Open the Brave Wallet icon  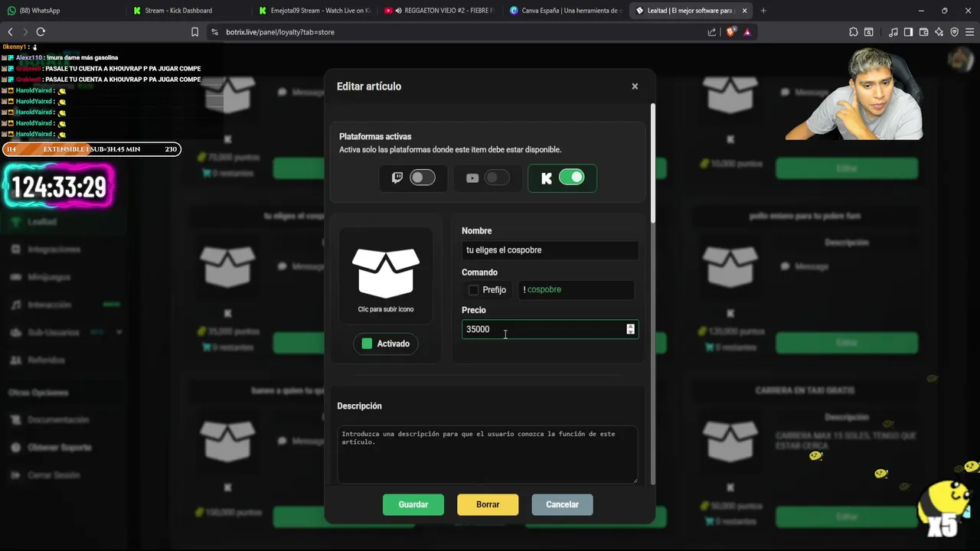tap(923, 32)
